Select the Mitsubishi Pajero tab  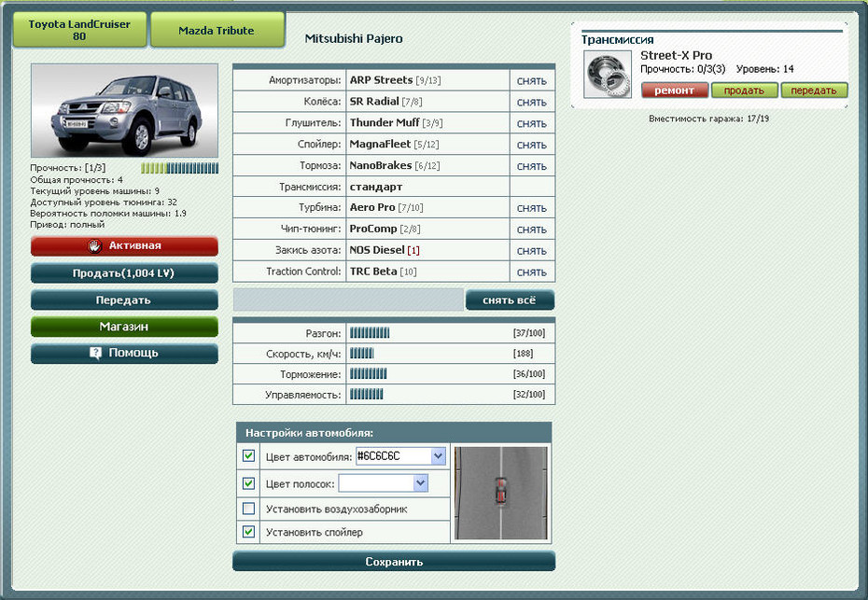coord(354,39)
